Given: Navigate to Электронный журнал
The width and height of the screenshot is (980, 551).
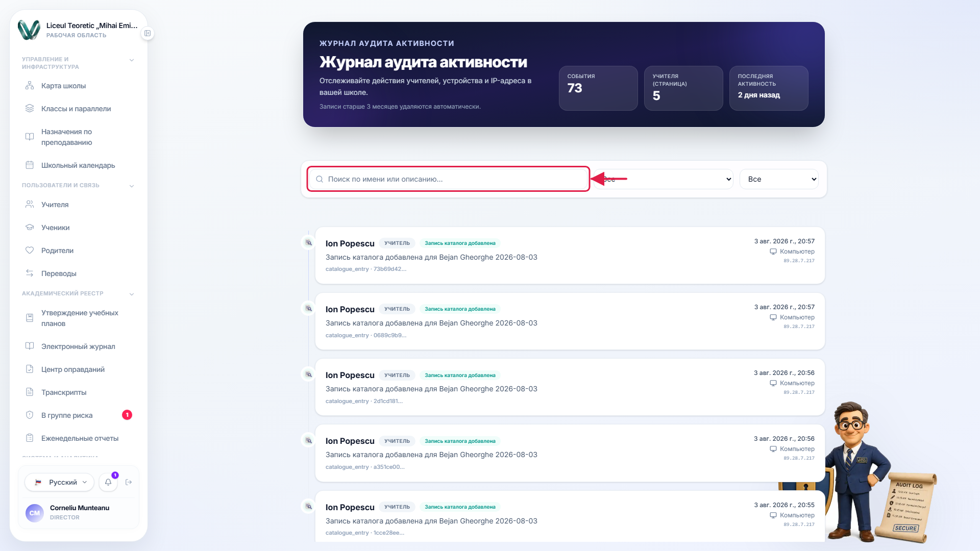Looking at the screenshot, I should tap(79, 346).
